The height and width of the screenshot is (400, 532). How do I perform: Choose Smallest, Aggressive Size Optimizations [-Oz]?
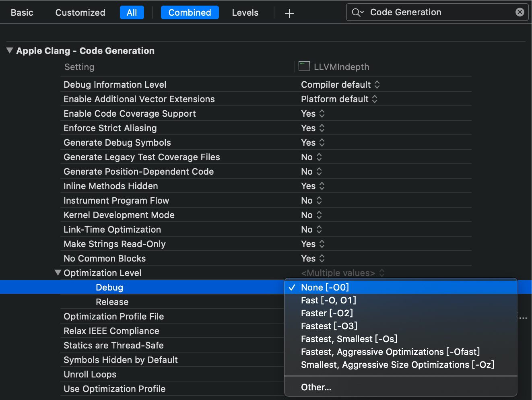click(x=401, y=365)
